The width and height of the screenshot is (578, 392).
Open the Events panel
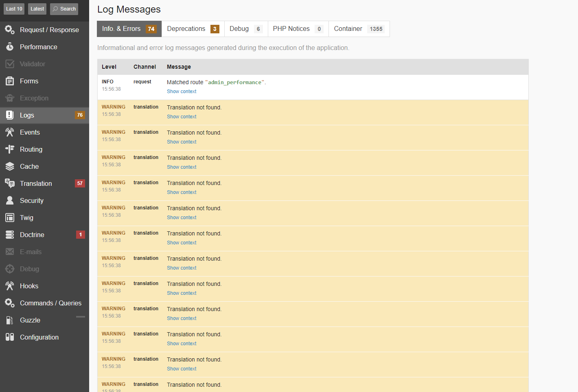pos(44,132)
